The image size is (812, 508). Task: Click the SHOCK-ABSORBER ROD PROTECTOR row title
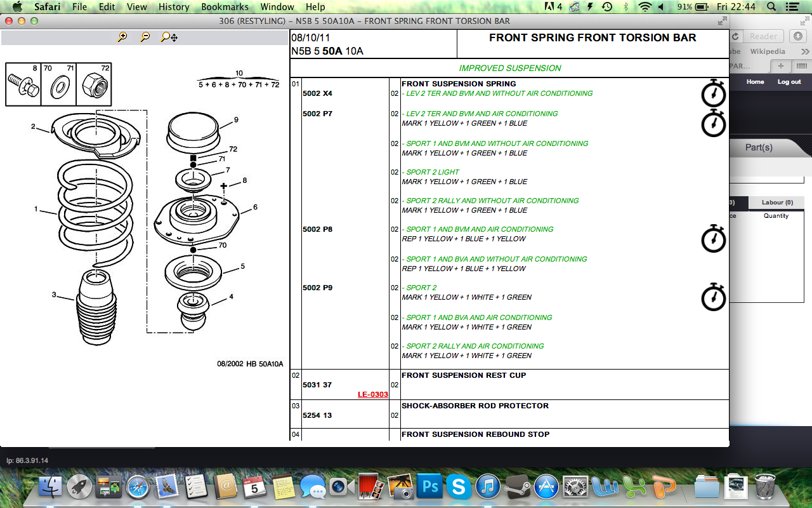[x=475, y=406]
